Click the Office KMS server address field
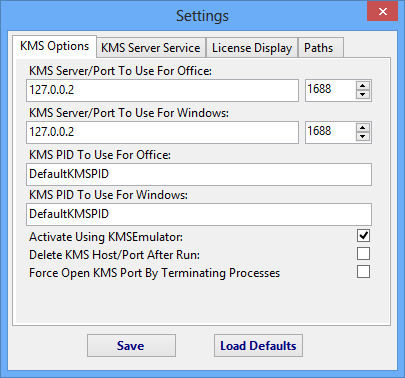 click(162, 90)
